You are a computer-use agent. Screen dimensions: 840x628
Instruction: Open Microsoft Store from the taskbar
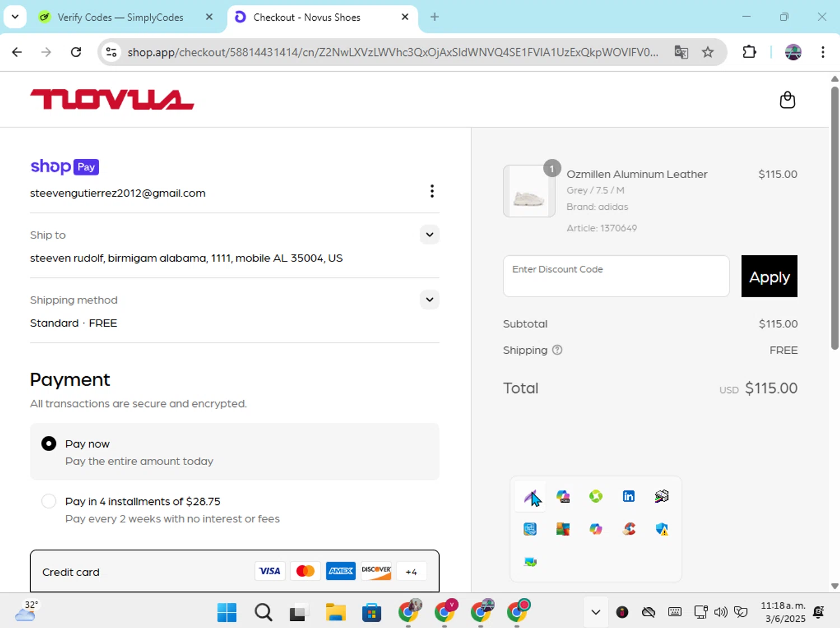372,612
